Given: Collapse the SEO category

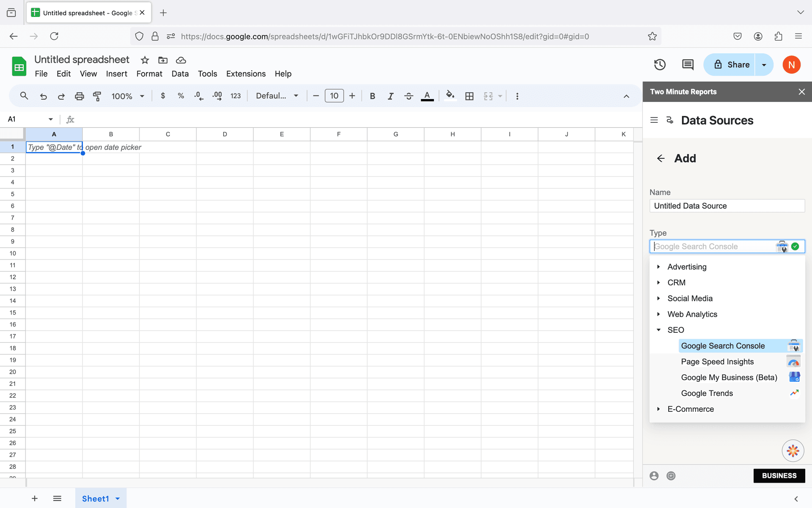Looking at the screenshot, I should point(659,329).
